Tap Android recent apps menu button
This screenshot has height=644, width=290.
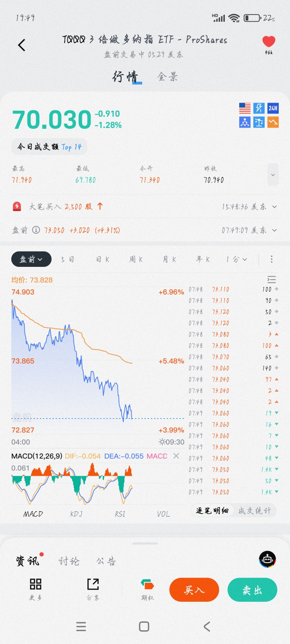click(x=81, y=626)
